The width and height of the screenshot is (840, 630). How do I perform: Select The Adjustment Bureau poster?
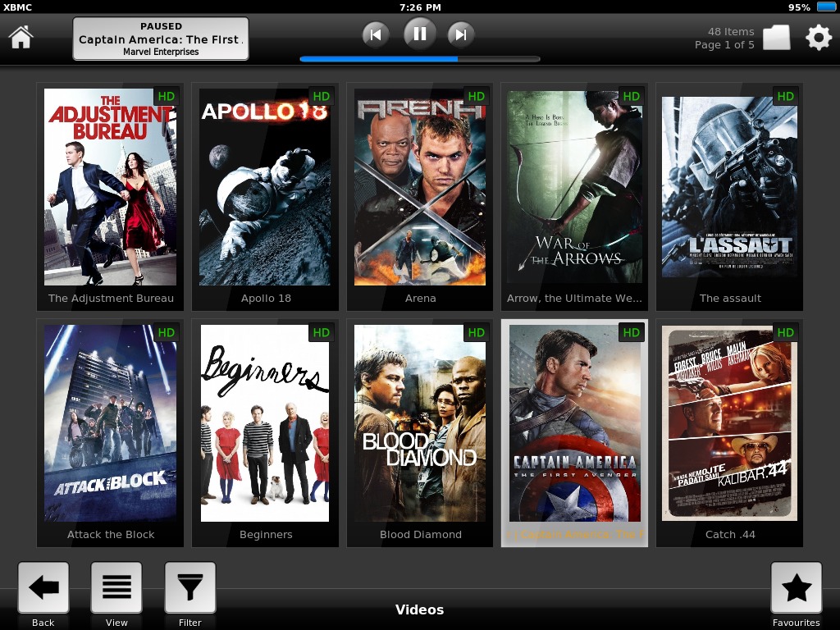111,187
